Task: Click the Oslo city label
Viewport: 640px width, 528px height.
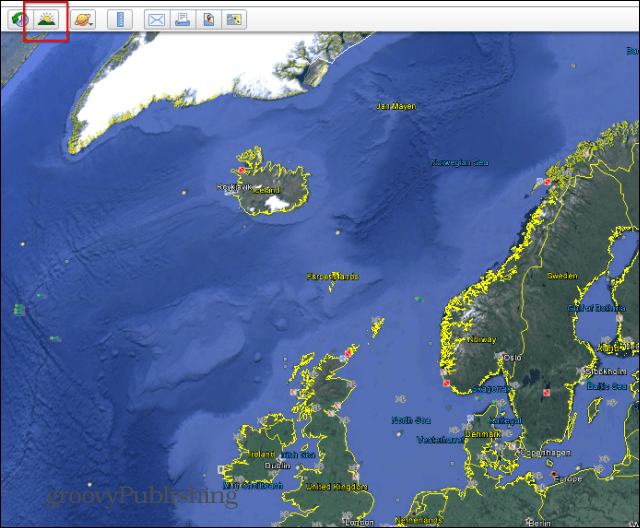Action: tap(512, 358)
